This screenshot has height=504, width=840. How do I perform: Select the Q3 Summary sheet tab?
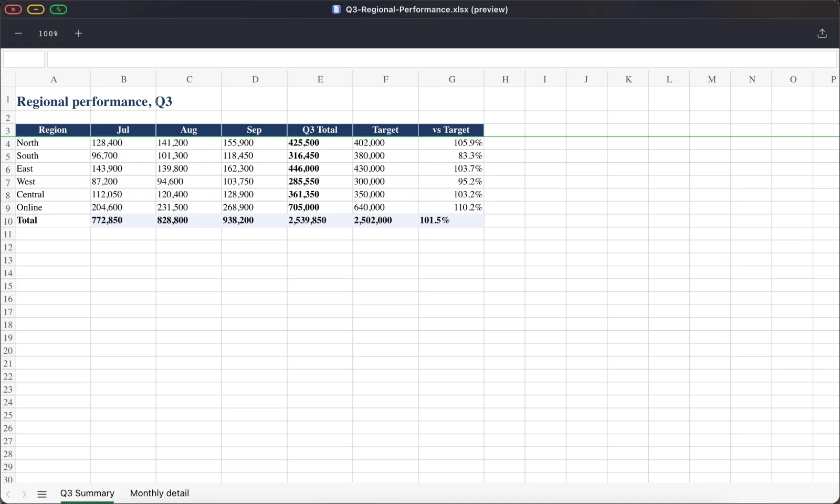point(87,493)
